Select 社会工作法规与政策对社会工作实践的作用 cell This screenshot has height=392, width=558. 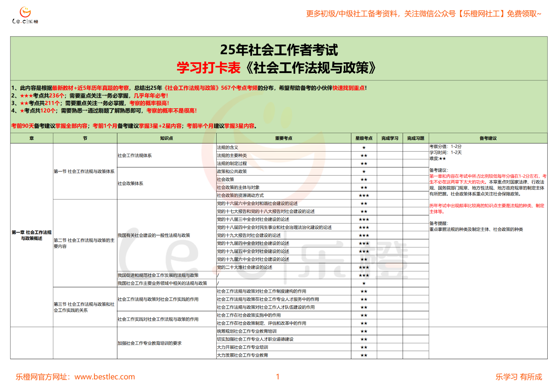pyautogui.click(x=167, y=299)
